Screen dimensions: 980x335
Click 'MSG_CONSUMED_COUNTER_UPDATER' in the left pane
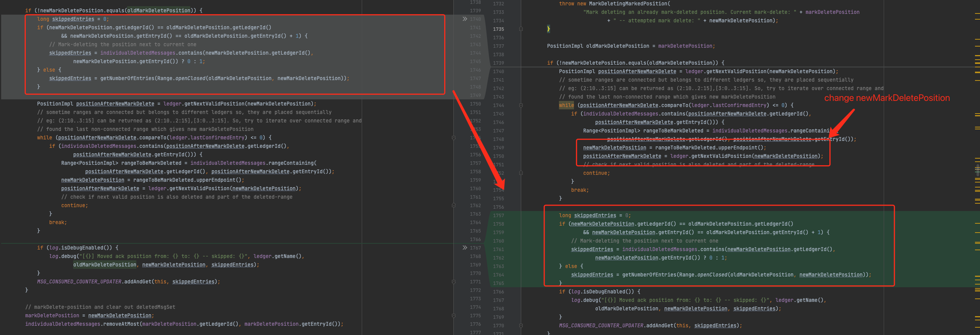pyautogui.click(x=79, y=281)
